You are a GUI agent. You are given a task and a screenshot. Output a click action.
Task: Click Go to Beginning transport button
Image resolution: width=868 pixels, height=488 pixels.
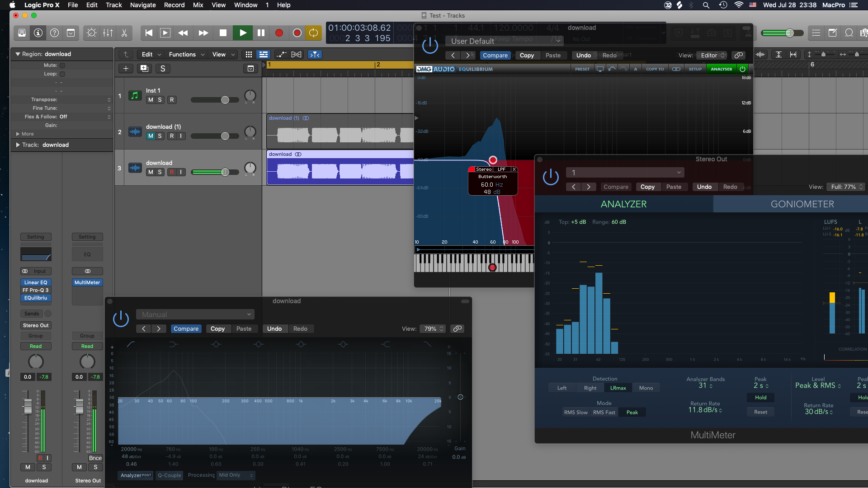click(149, 33)
